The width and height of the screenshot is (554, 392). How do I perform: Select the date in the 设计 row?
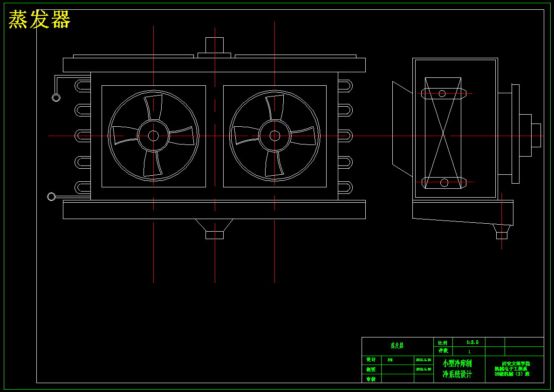click(423, 360)
